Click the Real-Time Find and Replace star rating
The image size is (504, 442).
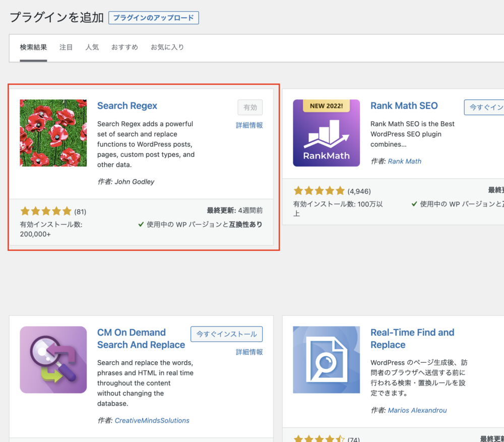[x=319, y=438]
